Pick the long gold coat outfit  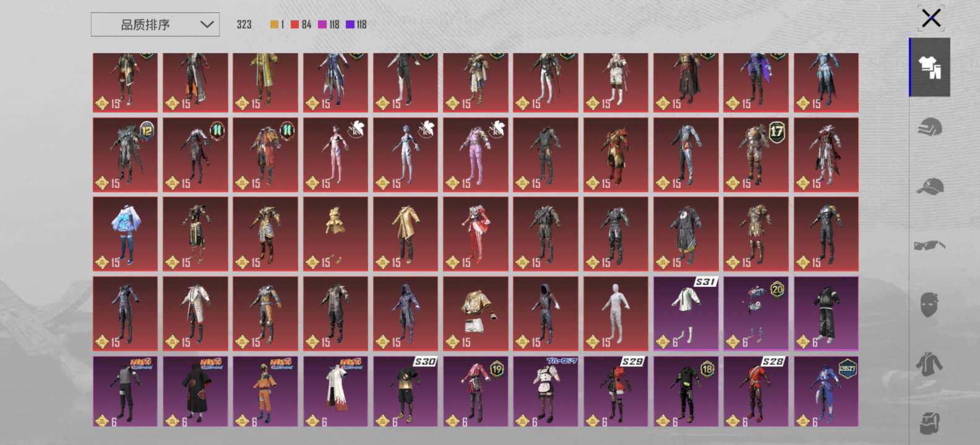(x=405, y=234)
